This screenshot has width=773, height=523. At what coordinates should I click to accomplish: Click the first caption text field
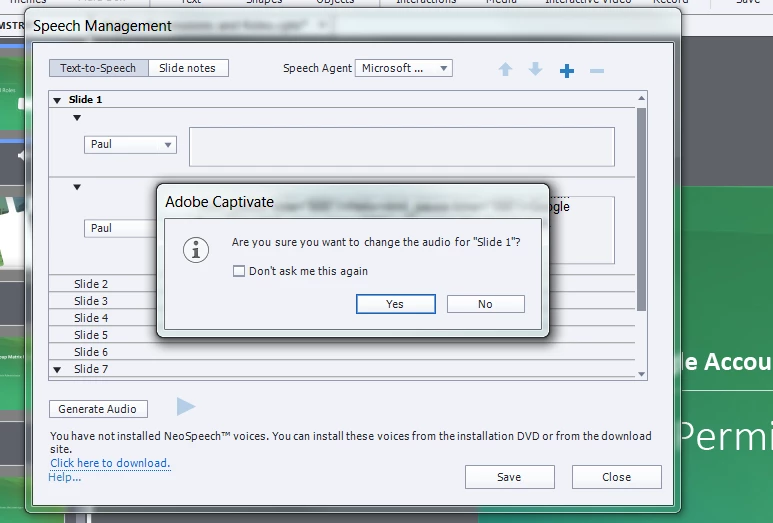tap(402, 147)
